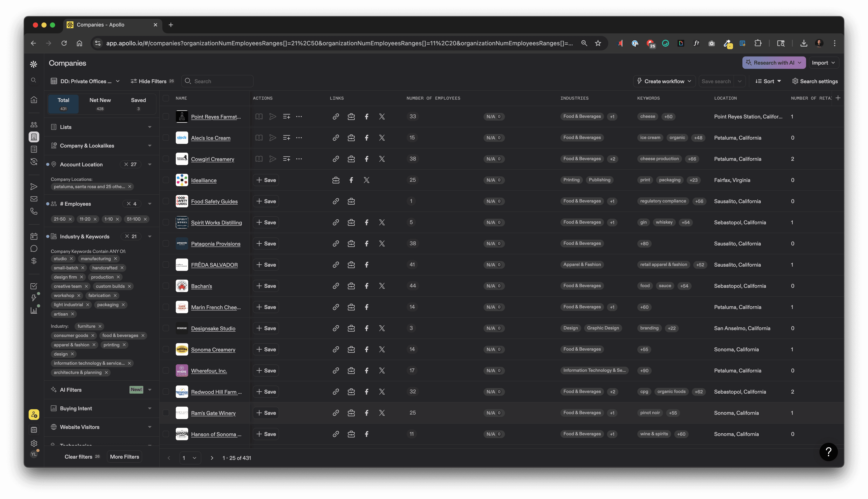Select all companies with the header checkbox

[166, 98]
